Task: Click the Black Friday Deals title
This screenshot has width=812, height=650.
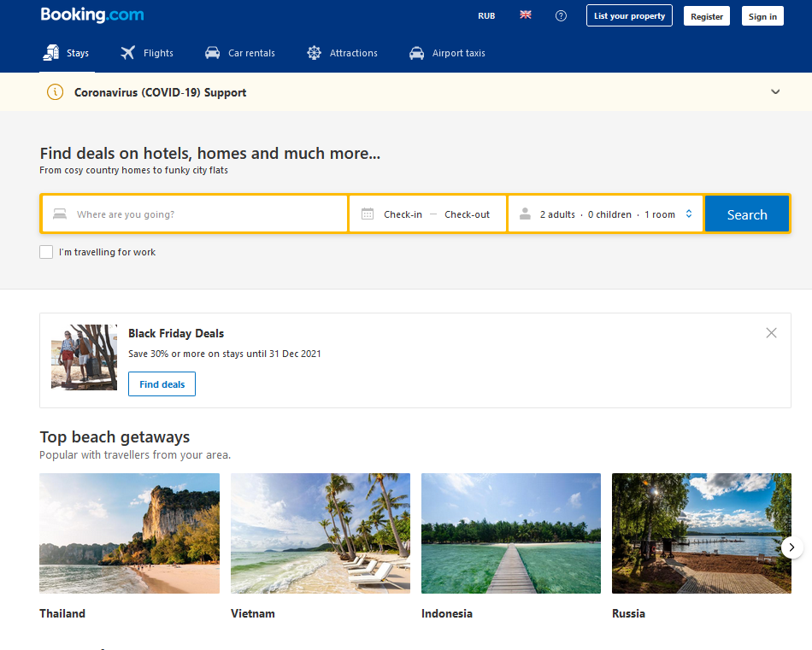Action: tap(176, 333)
